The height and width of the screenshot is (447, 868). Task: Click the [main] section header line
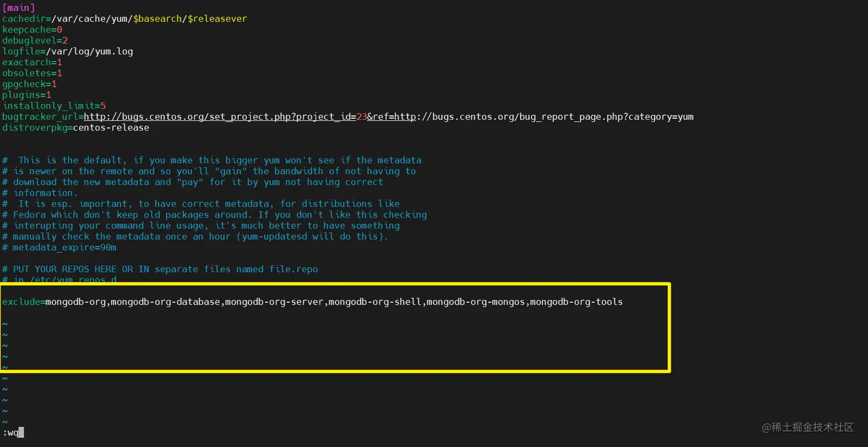19,8
